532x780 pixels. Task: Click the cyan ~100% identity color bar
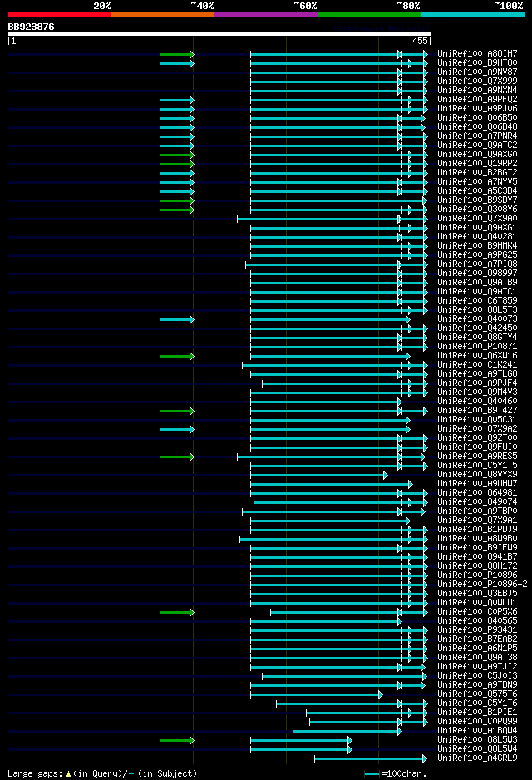coord(472,15)
